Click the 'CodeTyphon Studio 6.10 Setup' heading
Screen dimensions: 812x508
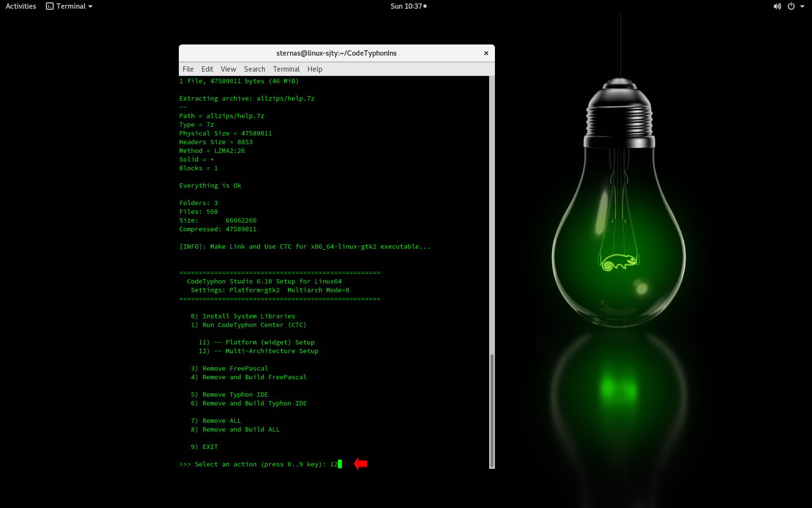tap(264, 282)
